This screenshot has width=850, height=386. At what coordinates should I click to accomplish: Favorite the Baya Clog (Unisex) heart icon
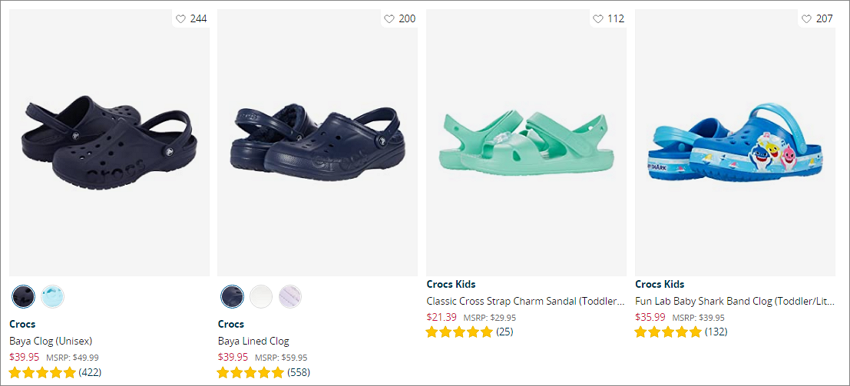click(181, 19)
